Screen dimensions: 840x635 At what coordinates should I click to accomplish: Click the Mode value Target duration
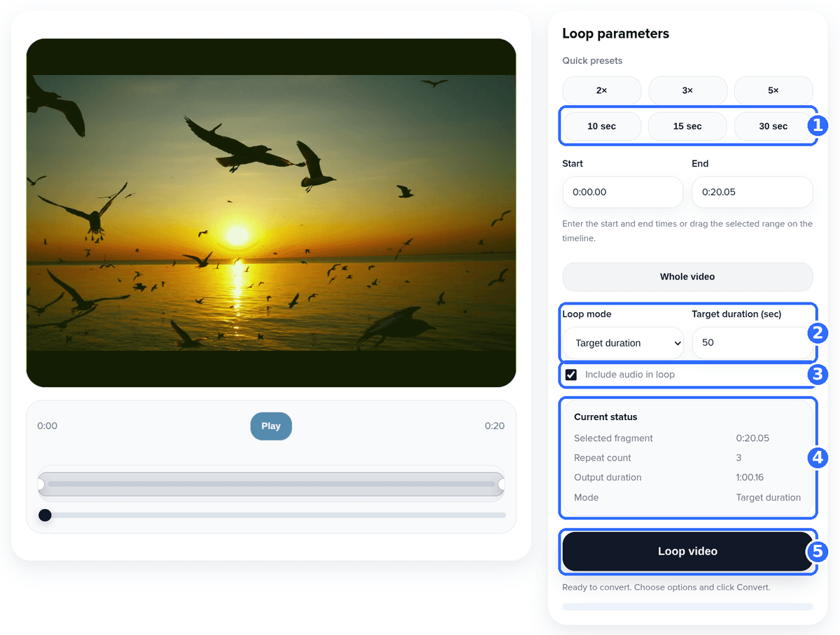tap(768, 497)
